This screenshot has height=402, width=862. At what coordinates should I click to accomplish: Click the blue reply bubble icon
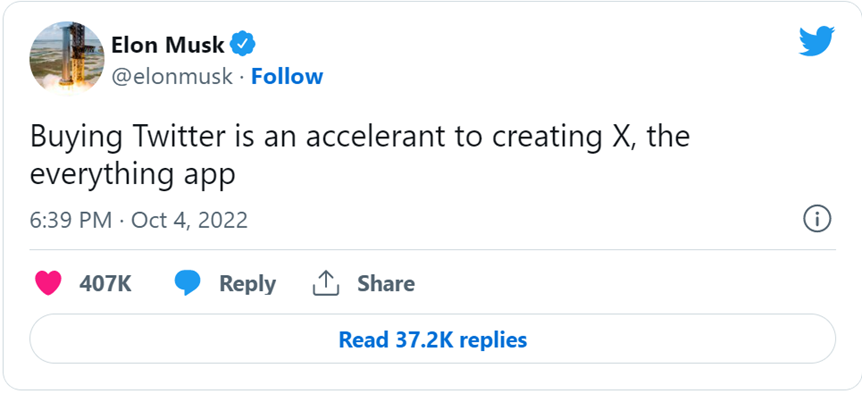click(188, 284)
